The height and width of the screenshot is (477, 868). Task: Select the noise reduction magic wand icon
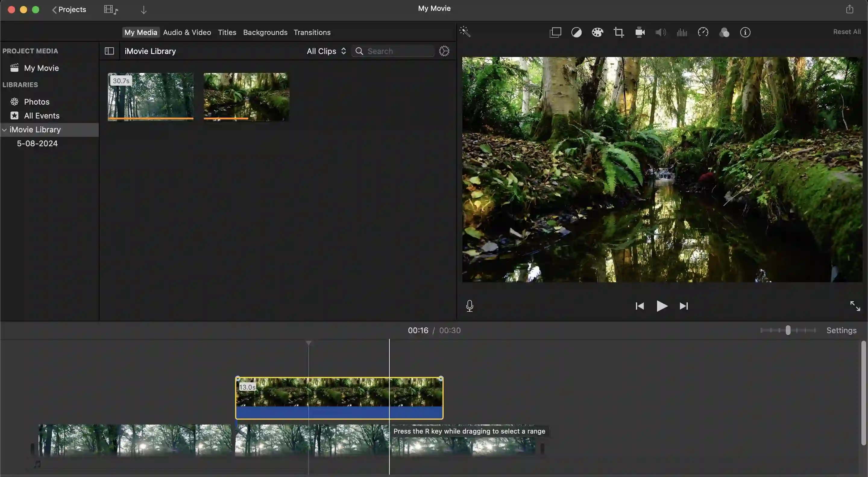point(465,32)
